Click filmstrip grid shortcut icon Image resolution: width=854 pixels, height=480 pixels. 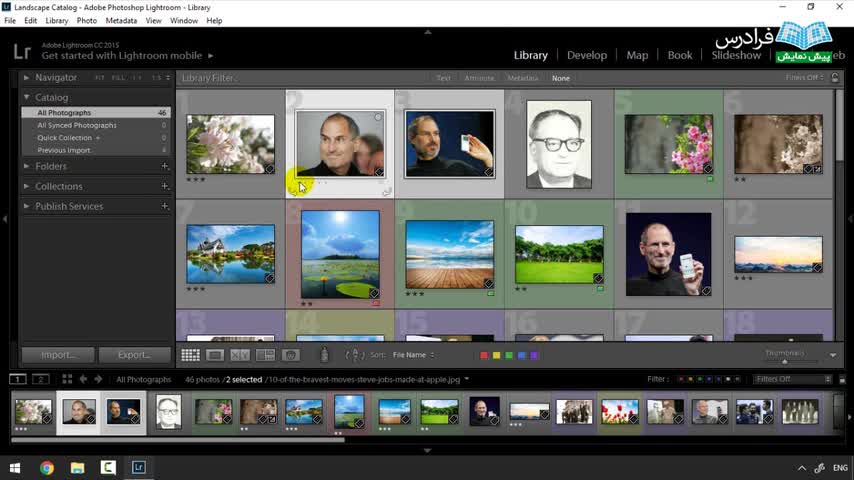tap(67, 379)
